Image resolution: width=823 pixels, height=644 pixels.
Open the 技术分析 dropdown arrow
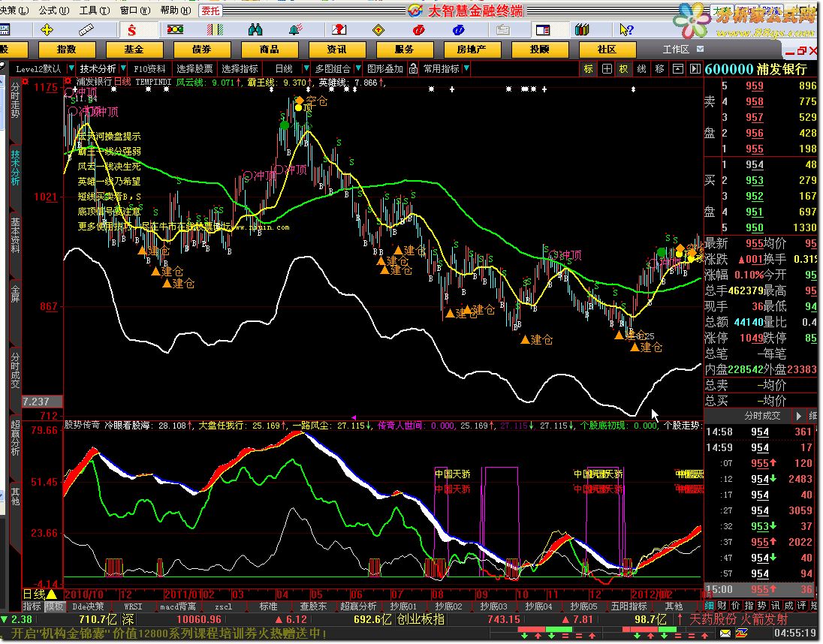coord(123,68)
